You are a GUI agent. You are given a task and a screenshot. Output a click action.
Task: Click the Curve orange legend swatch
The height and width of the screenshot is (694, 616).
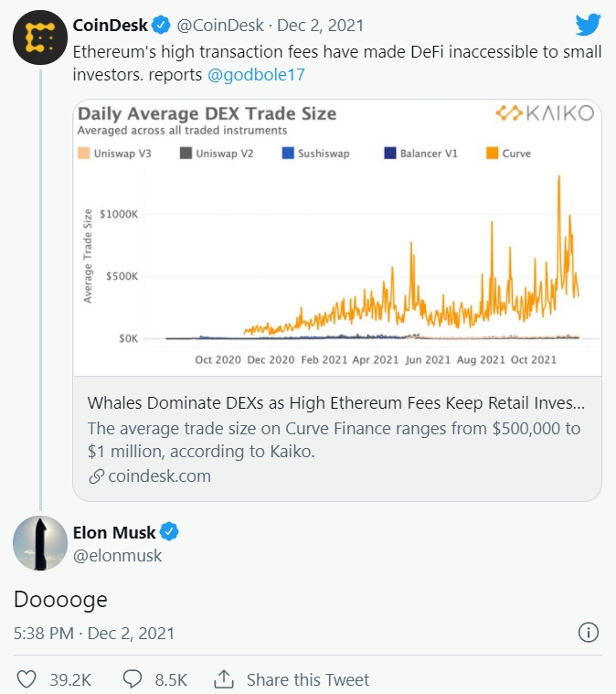pyautogui.click(x=492, y=153)
